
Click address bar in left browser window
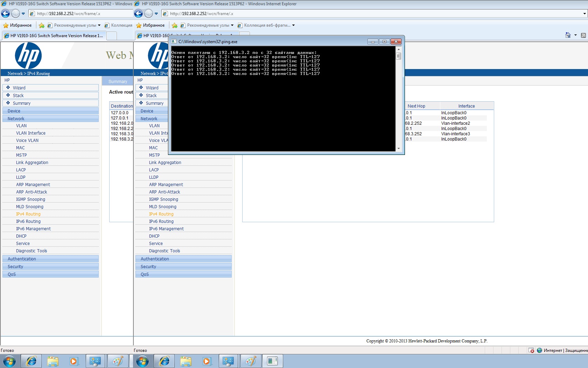point(80,14)
